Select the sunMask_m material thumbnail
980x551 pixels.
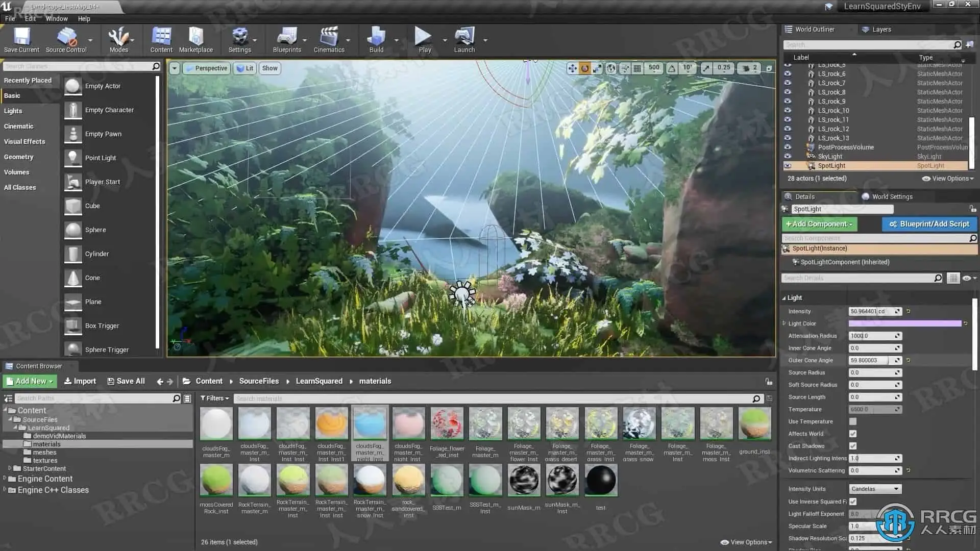click(524, 481)
